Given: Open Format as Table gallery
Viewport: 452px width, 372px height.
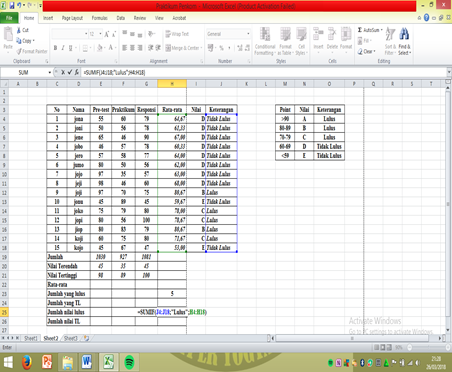Looking at the screenshot, I should [x=285, y=41].
